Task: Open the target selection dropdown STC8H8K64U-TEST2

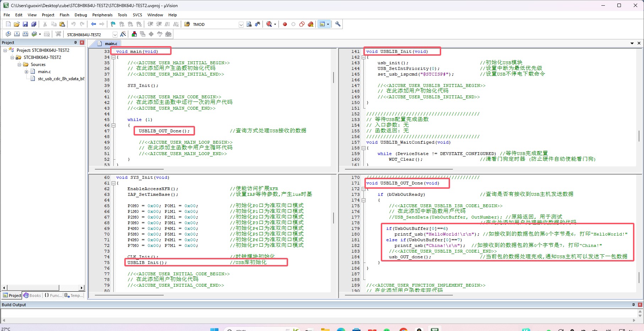Action: 115,34
